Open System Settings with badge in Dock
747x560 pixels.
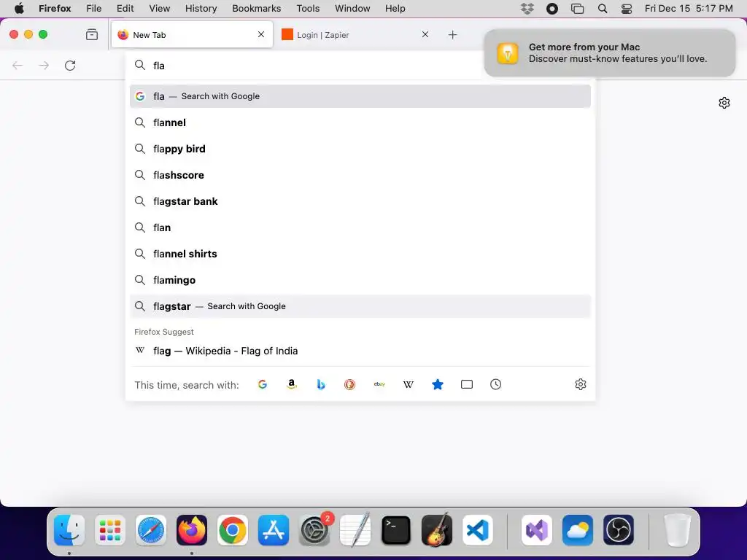point(314,530)
